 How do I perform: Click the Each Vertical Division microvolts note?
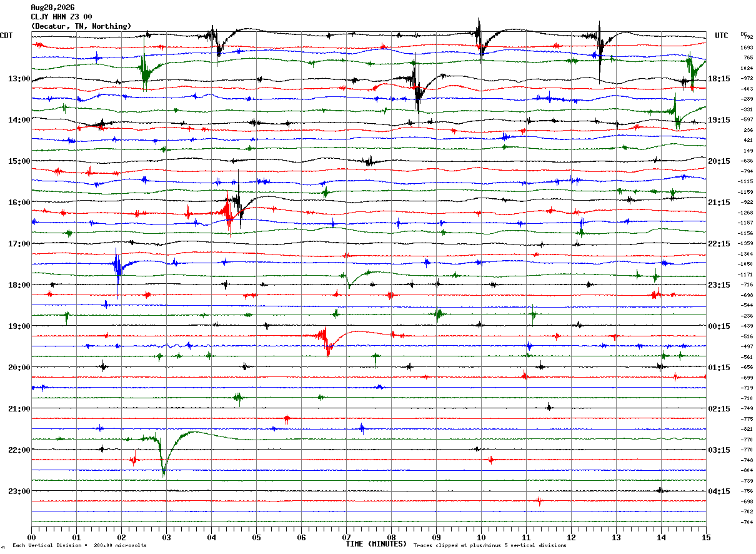[79, 545]
